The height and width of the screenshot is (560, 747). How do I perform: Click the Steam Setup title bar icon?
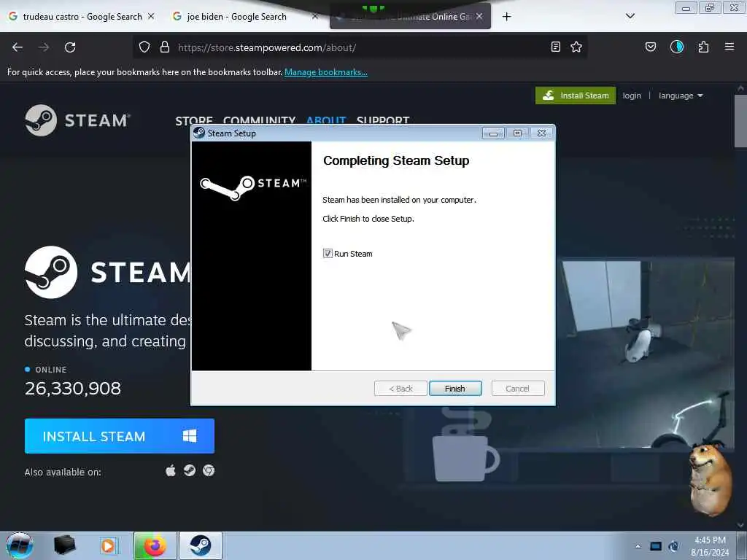click(199, 133)
